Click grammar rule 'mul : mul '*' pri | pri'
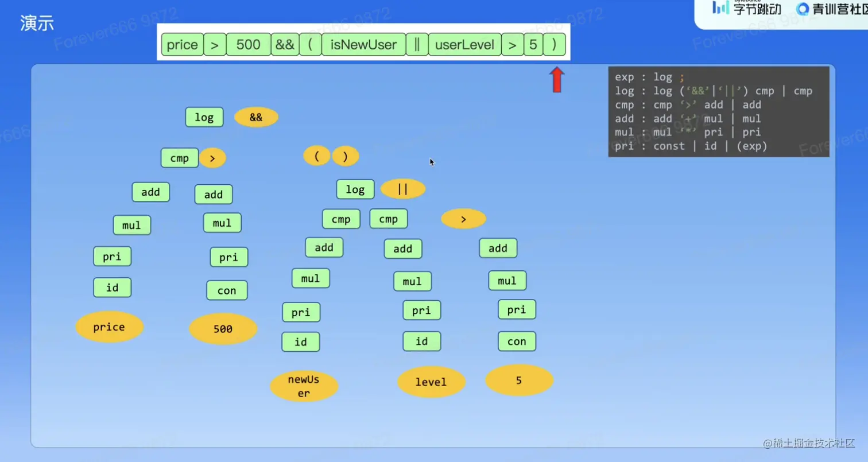Image resolution: width=868 pixels, height=462 pixels. pos(688,132)
